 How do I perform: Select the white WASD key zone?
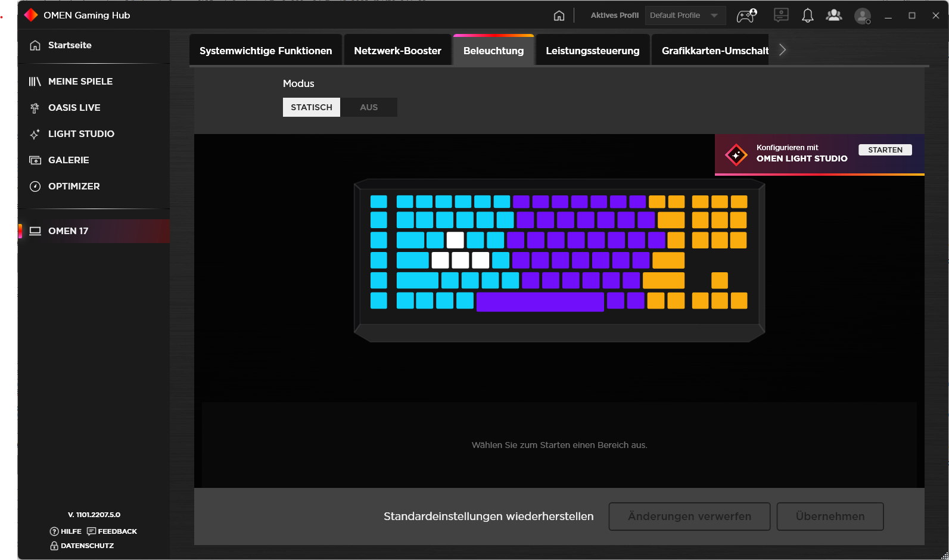[x=461, y=260]
